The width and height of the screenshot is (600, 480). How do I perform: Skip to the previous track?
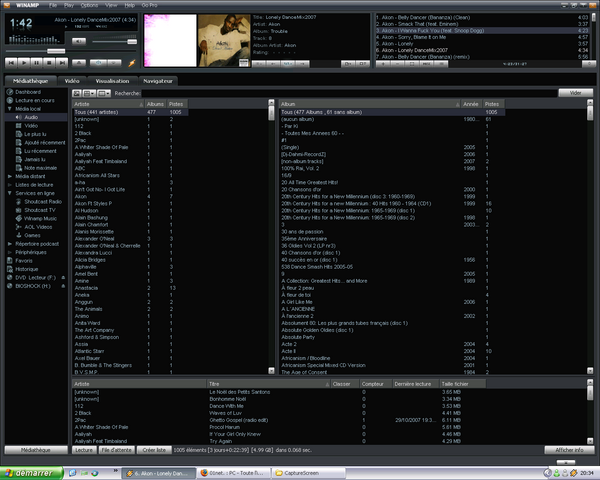click(x=11, y=63)
